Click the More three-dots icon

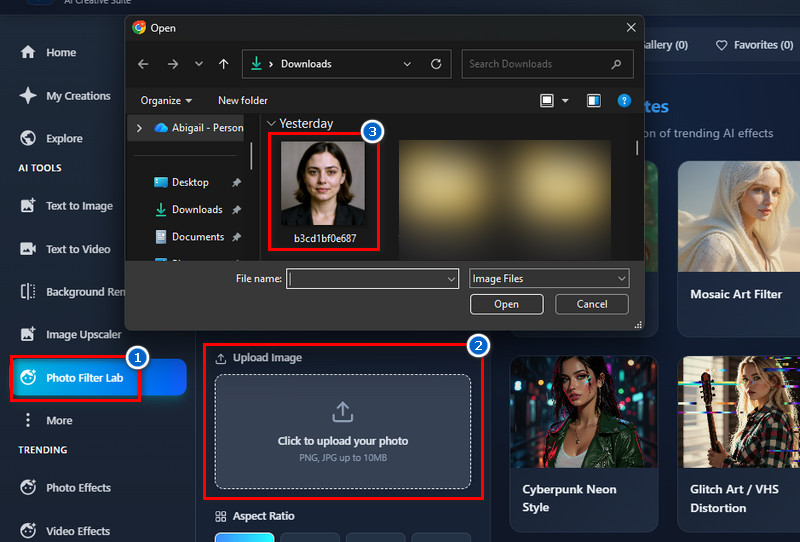[x=28, y=420]
